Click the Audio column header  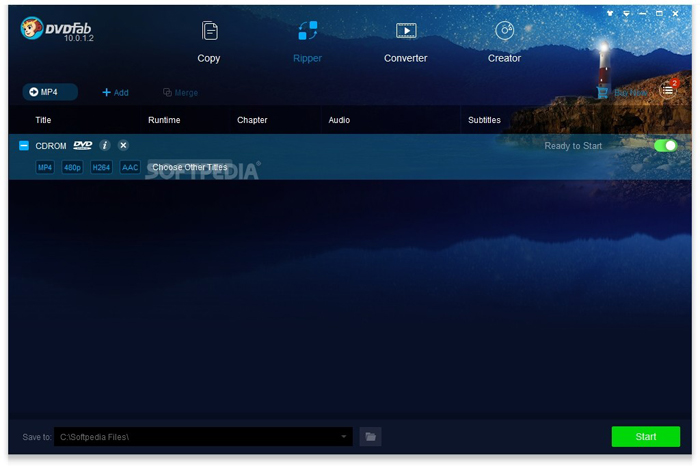(x=339, y=120)
